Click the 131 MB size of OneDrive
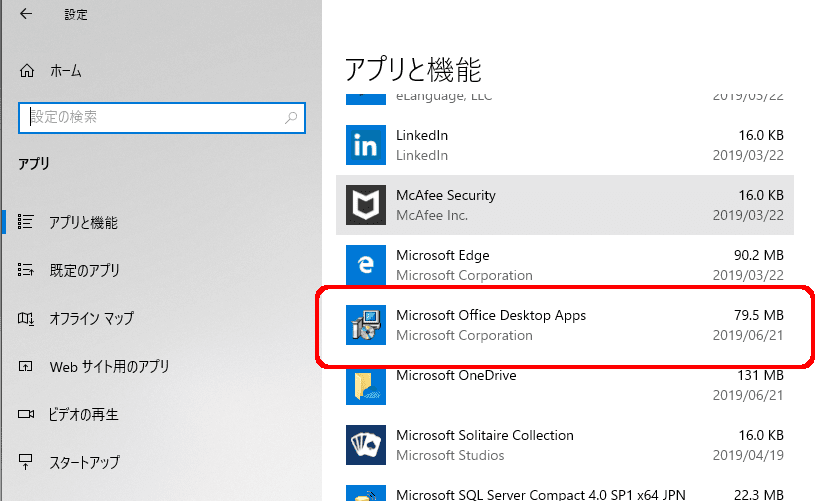Viewport: 839px width, 501px height. click(760, 375)
